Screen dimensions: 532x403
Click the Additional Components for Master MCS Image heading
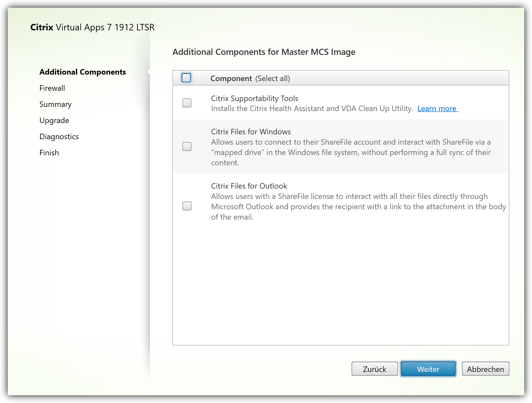(264, 52)
